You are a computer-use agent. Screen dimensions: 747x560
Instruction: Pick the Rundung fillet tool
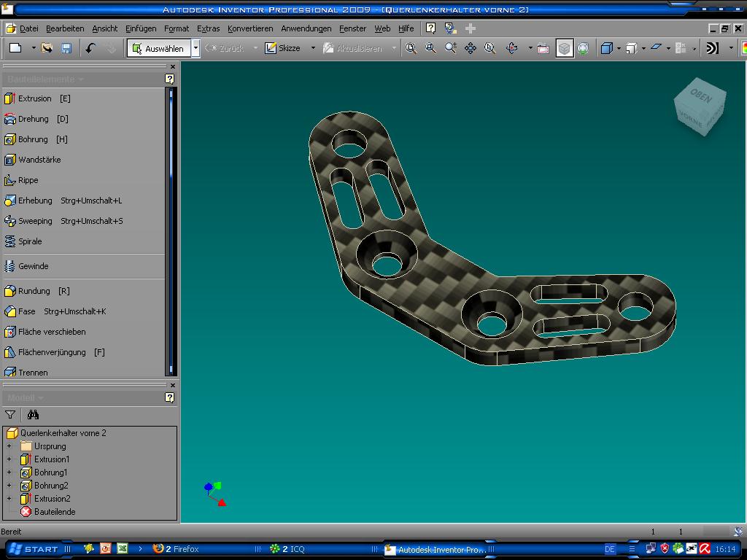tap(34, 291)
